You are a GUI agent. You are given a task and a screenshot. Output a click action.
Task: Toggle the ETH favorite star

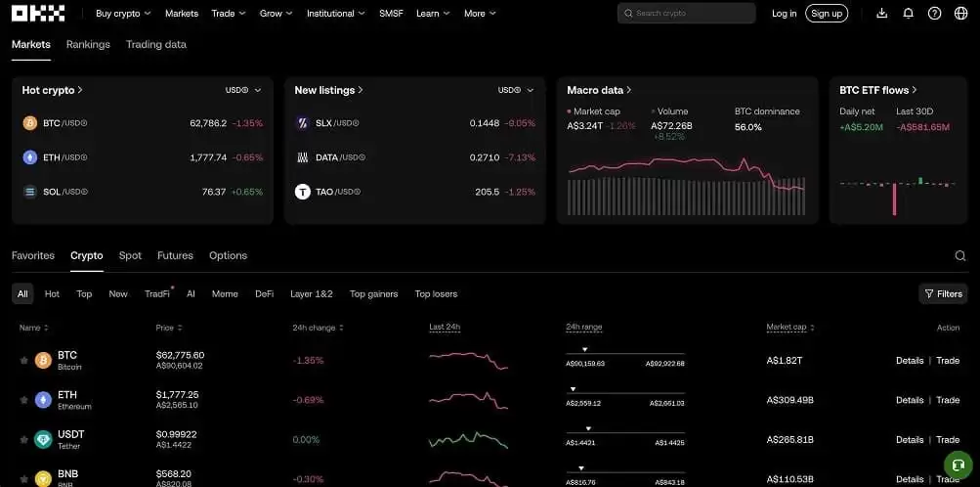pos(23,400)
